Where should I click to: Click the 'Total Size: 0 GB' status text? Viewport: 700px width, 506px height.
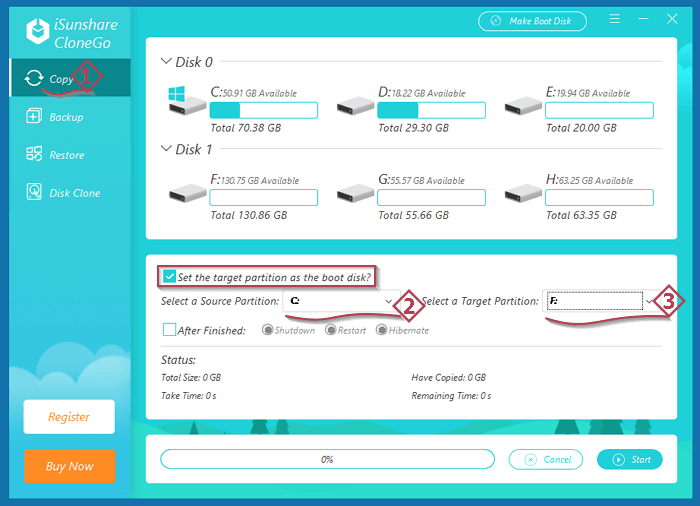click(x=191, y=378)
